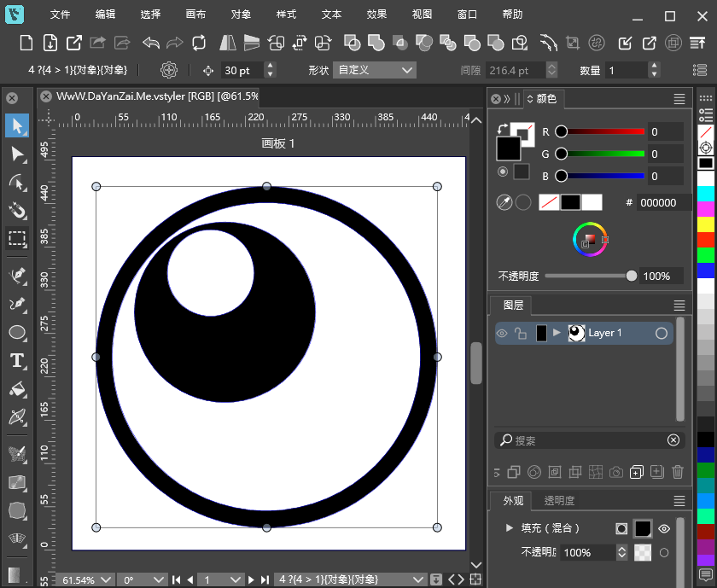Click the delete layer trash icon
Image resolution: width=717 pixels, height=588 pixels.
pyautogui.click(x=678, y=471)
